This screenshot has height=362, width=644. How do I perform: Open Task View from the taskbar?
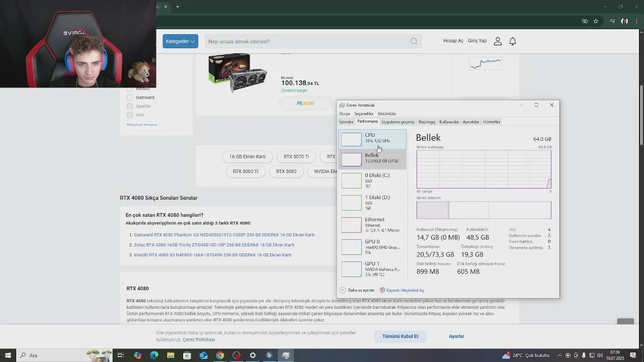121,355
